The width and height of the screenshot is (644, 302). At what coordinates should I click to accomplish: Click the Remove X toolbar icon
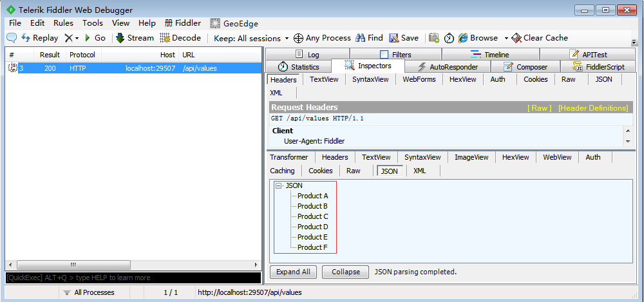pos(69,38)
